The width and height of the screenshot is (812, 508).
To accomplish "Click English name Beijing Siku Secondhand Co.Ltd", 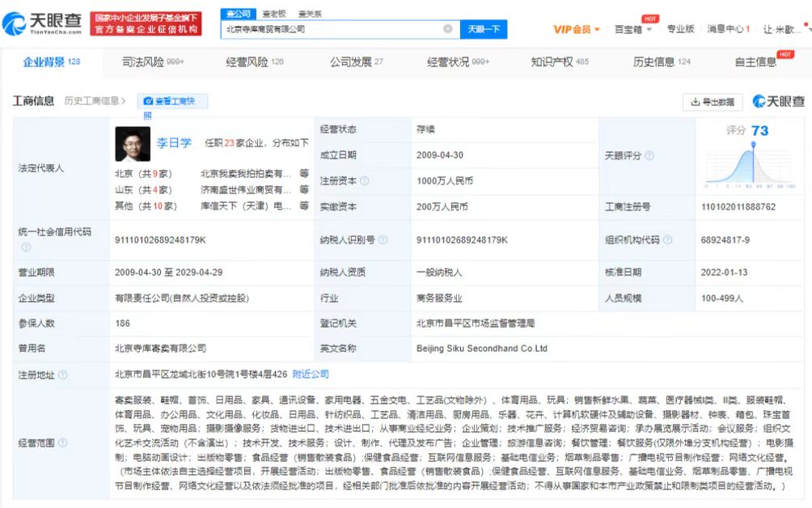I will (x=481, y=349).
